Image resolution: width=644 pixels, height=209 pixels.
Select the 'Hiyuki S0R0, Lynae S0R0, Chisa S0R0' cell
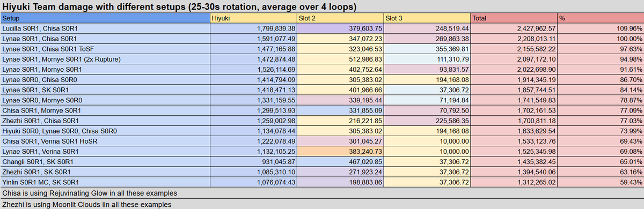pos(105,131)
